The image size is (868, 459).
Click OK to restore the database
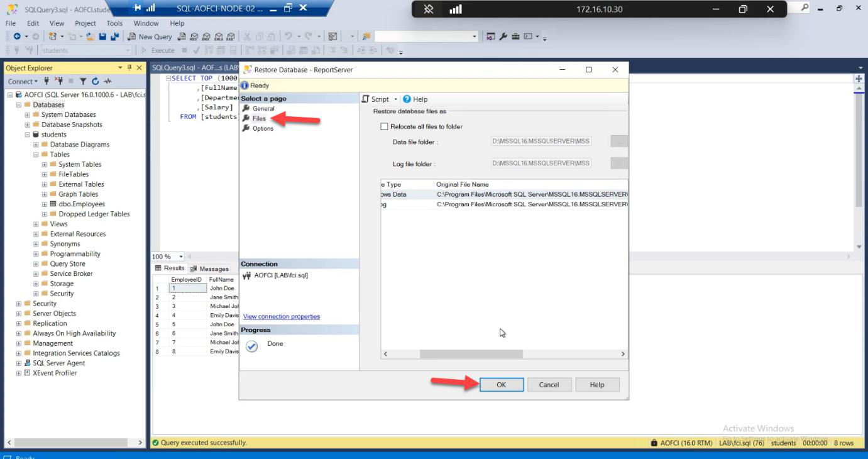pyautogui.click(x=501, y=385)
